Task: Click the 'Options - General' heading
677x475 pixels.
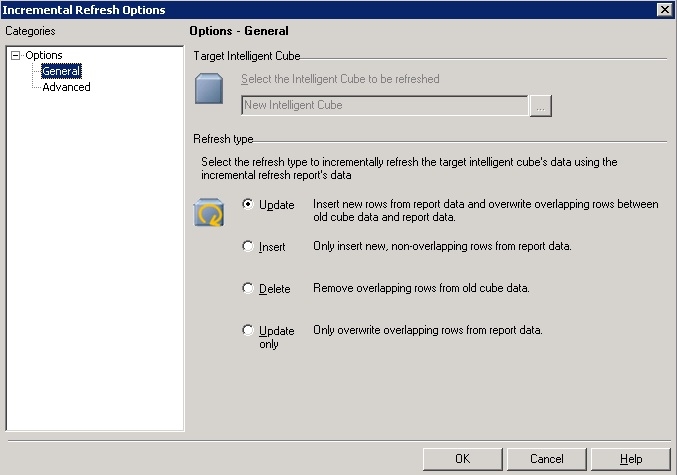Action: click(239, 31)
